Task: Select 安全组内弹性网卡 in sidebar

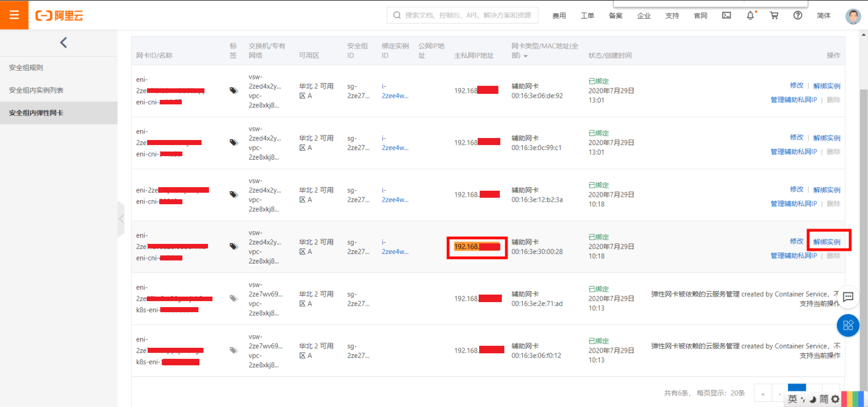Action: pos(59,113)
